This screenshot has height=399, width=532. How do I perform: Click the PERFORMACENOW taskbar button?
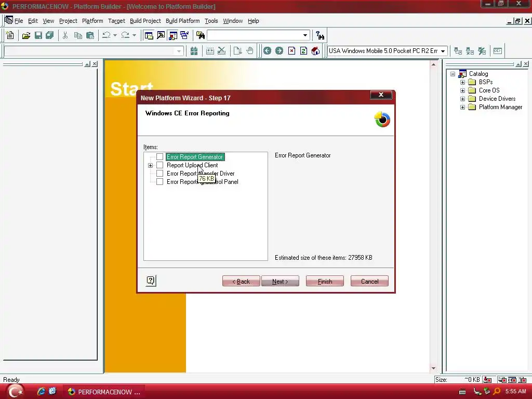click(x=104, y=392)
